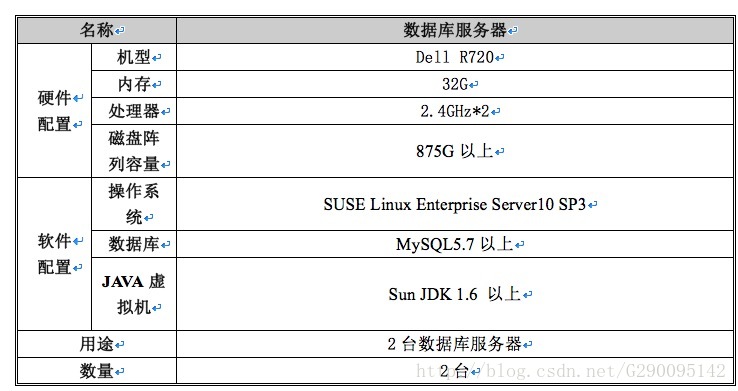Click the Dell R720 model cell

click(x=455, y=57)
